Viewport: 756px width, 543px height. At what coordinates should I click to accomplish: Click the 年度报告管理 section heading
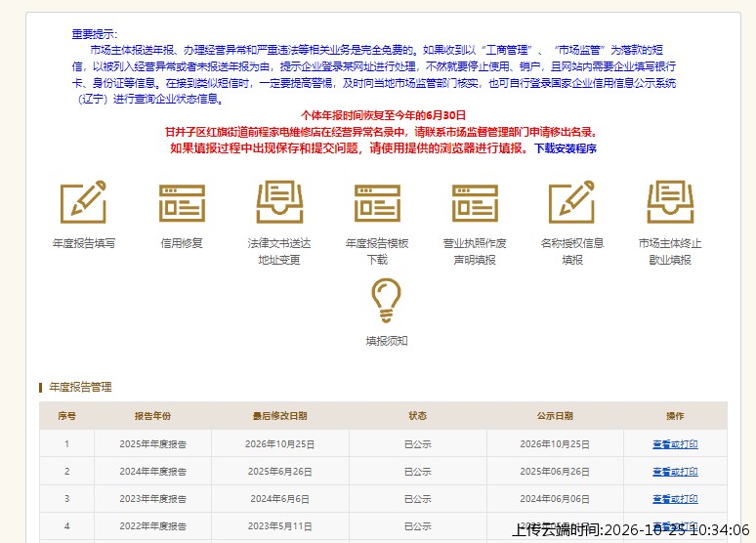80,388
